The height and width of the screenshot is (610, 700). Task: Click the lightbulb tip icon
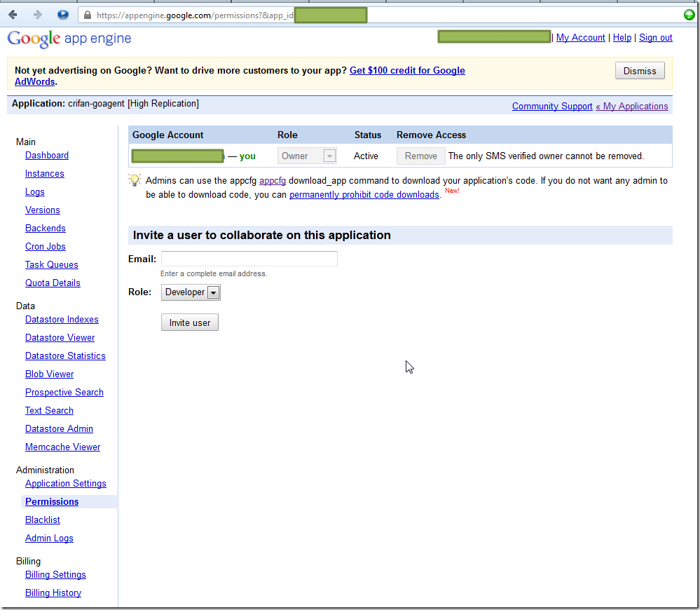point(135,180)
